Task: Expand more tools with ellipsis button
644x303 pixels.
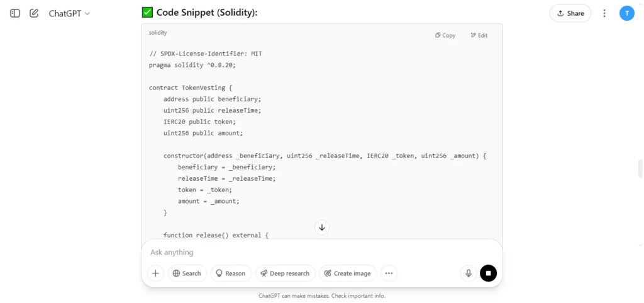Action: [389, 273]
